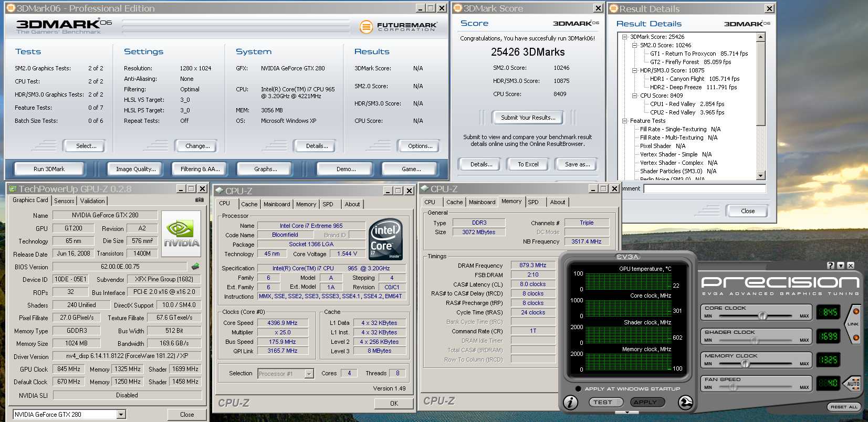Click the GPU-Z screenshot camera icon
Screen dimensions: 868x422
200,200
